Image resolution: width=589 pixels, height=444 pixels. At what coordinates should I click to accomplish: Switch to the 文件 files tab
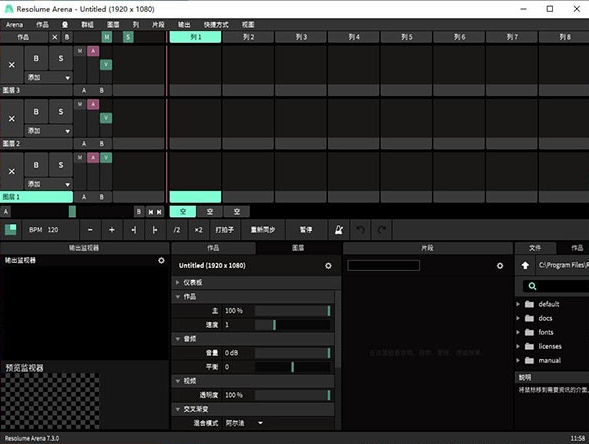(x=535, y=248)
